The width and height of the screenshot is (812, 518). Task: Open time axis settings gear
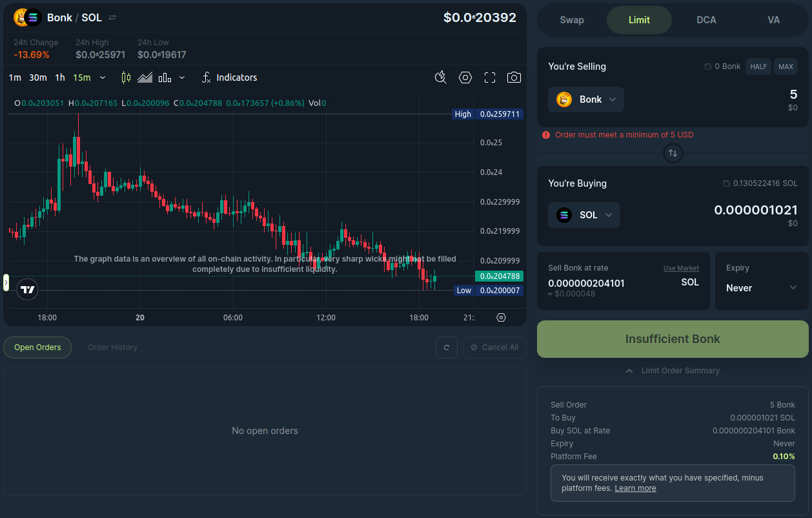click(501, 317)
